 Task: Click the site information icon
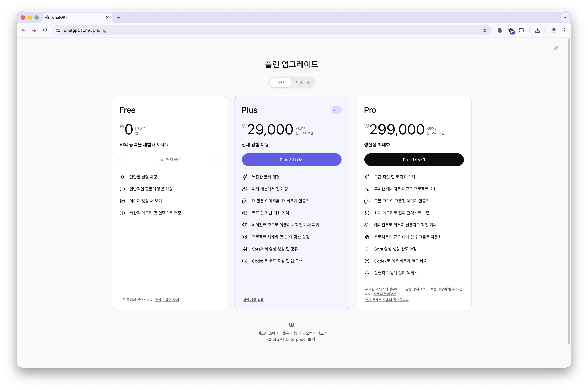(x=58, y=30)
